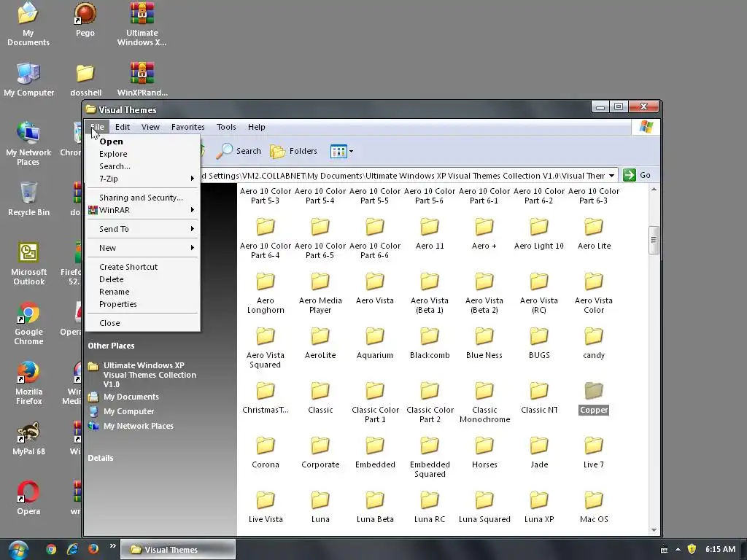Click the Search toolbar button
The height and width of the screenshot is (560, 747).
239,151
